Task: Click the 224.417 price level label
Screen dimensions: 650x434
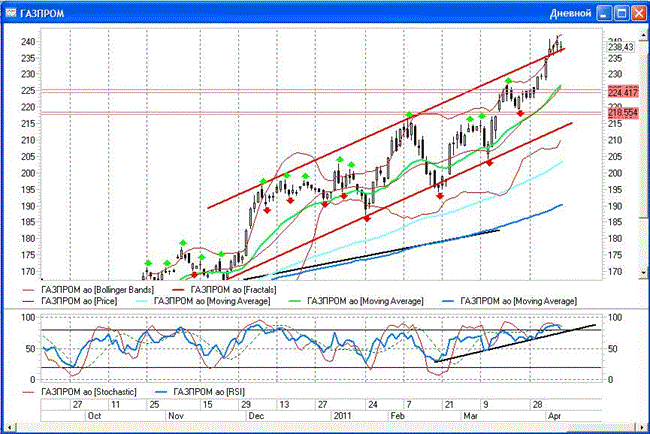Action: tap(623, 92)
